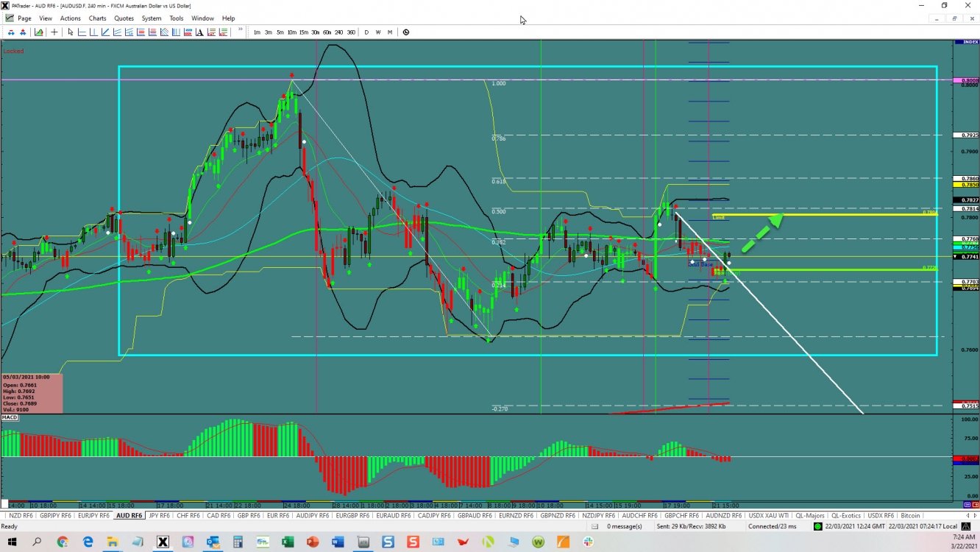The width and height of the screenshot is (980, 552).
Task: Switch to the CHF RF6 tab
Action: pyautogui.click(x=189, y=516)
